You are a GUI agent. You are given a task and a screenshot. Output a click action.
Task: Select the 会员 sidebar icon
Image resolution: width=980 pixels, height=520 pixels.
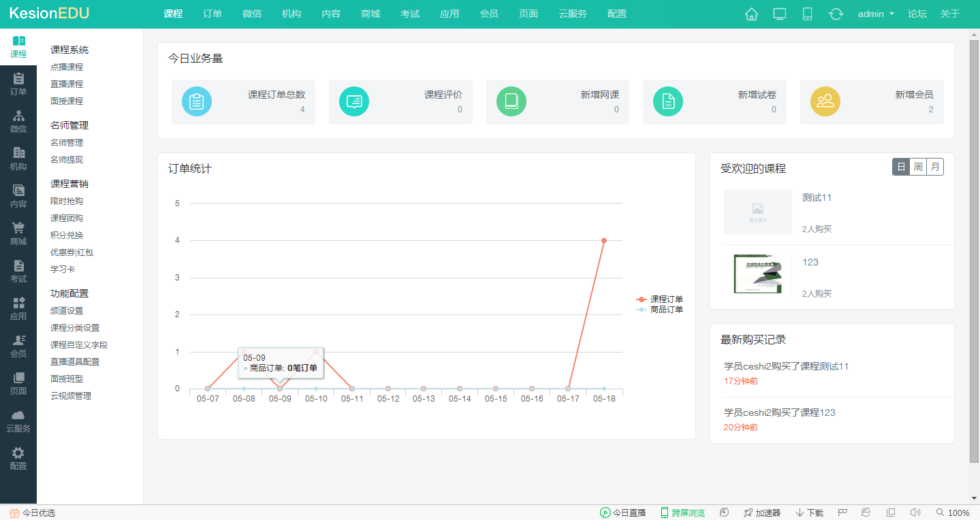click(18, 346)
